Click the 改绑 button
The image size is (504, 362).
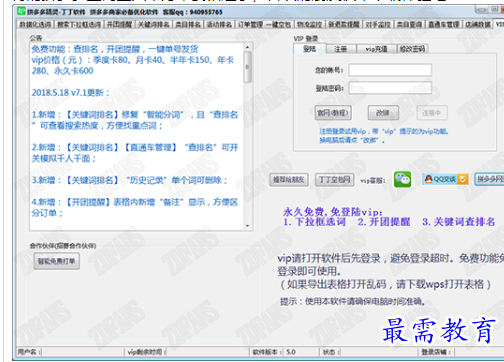click(383, 113)
